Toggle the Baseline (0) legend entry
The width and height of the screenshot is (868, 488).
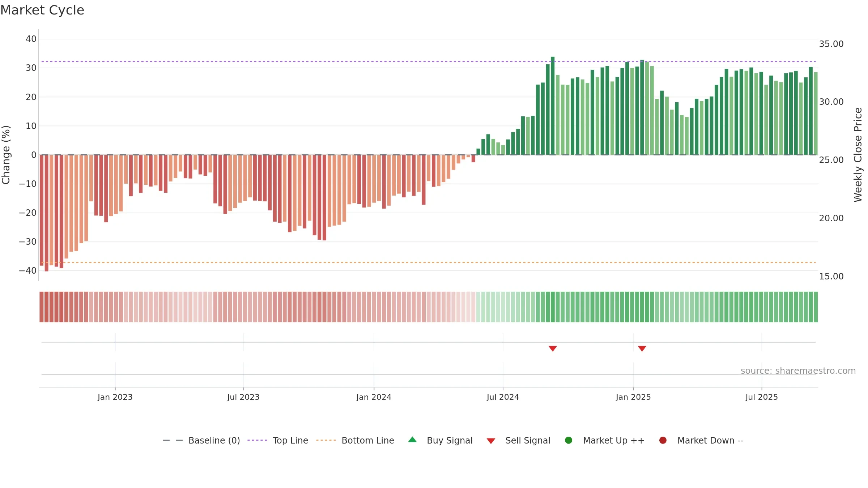point(201,440)
